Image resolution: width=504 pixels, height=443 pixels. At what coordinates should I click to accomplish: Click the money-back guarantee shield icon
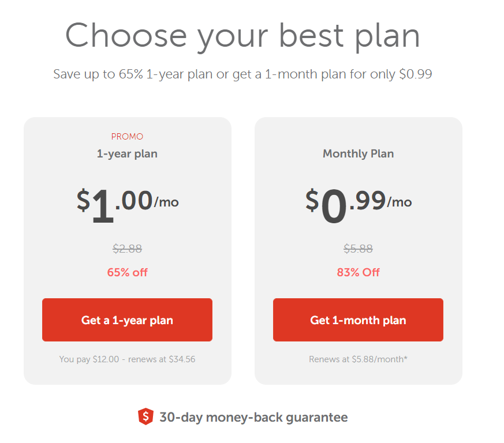(146, 416)
